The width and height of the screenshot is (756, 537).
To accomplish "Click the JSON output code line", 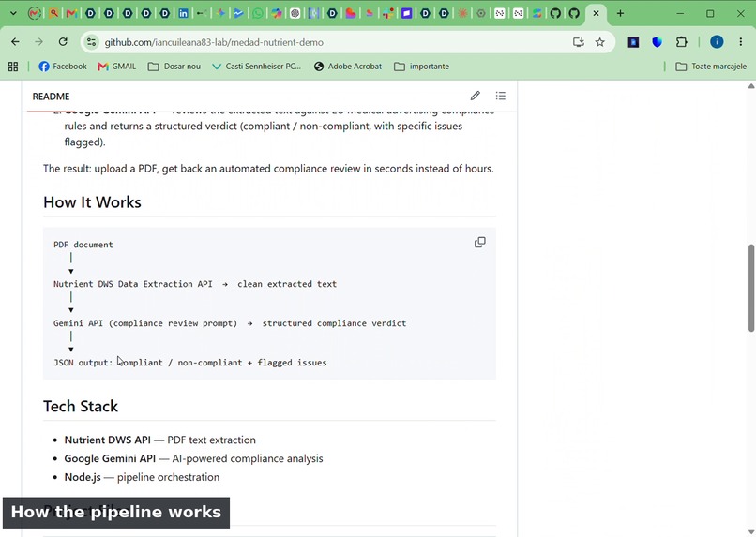I will (x=190, y=363).
